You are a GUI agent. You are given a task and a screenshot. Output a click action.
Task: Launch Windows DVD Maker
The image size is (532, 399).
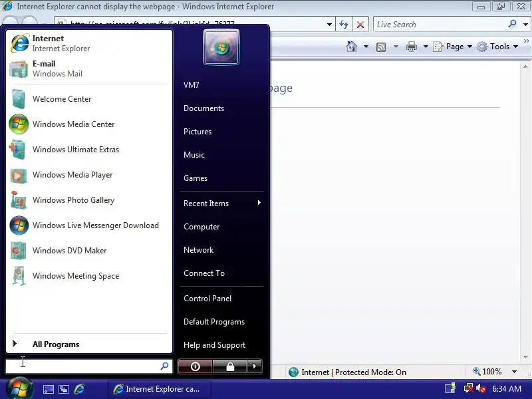click(x=89, y=251)
